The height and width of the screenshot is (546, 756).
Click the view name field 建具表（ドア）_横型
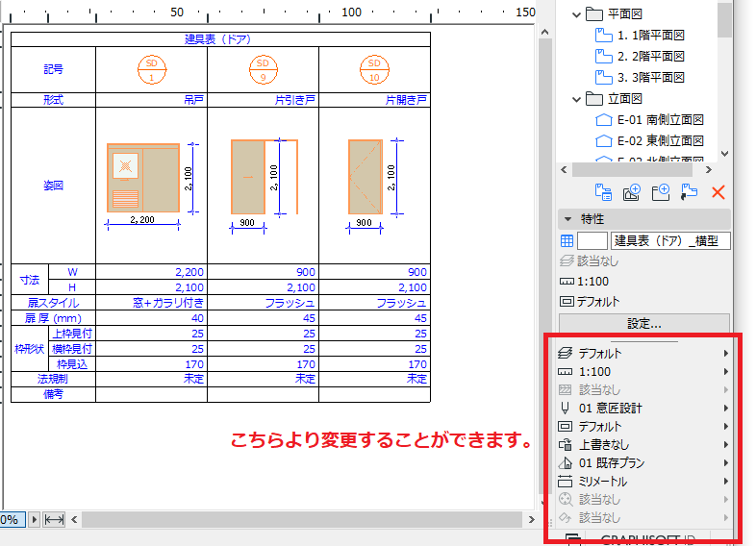670,241
